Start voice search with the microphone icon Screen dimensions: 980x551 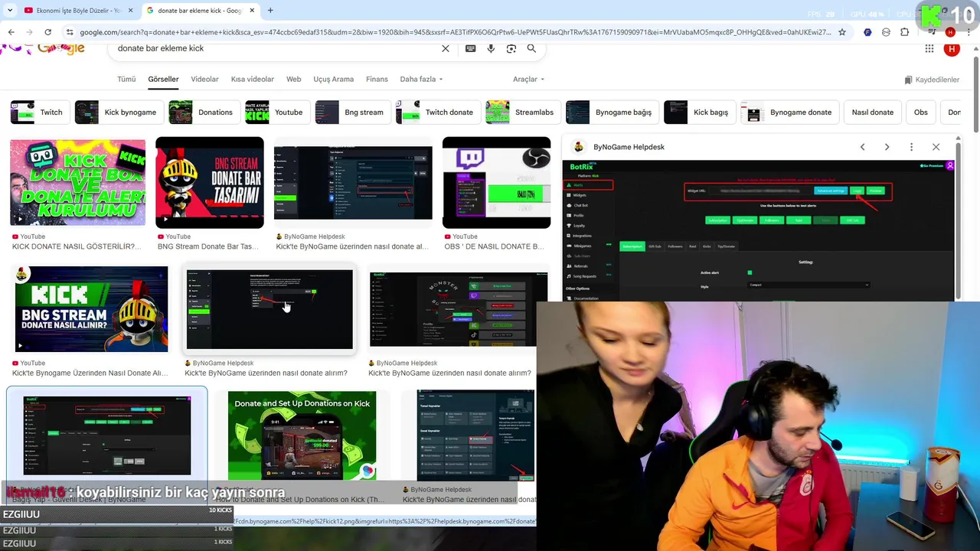(491, 48)
